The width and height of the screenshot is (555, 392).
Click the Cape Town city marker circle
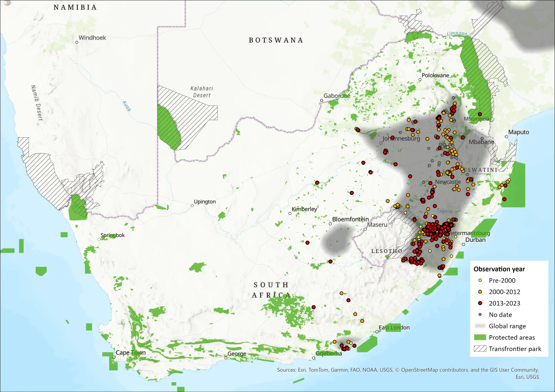pyautogui.click(x=114, y=357)
